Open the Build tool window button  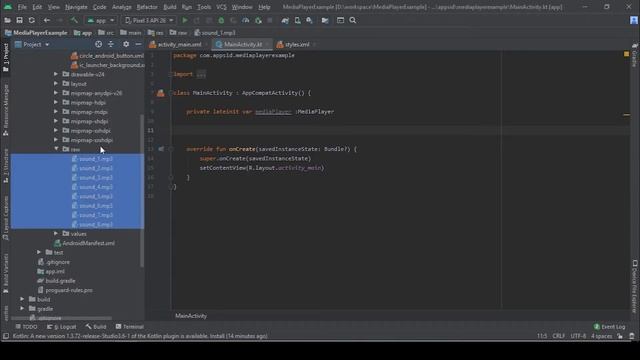(x=96, y=327)
